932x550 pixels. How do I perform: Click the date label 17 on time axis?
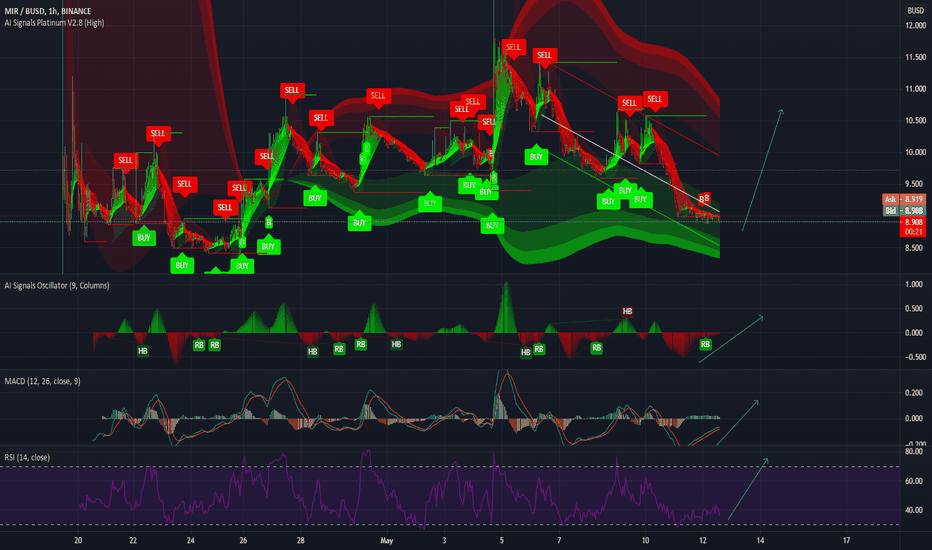846,540
